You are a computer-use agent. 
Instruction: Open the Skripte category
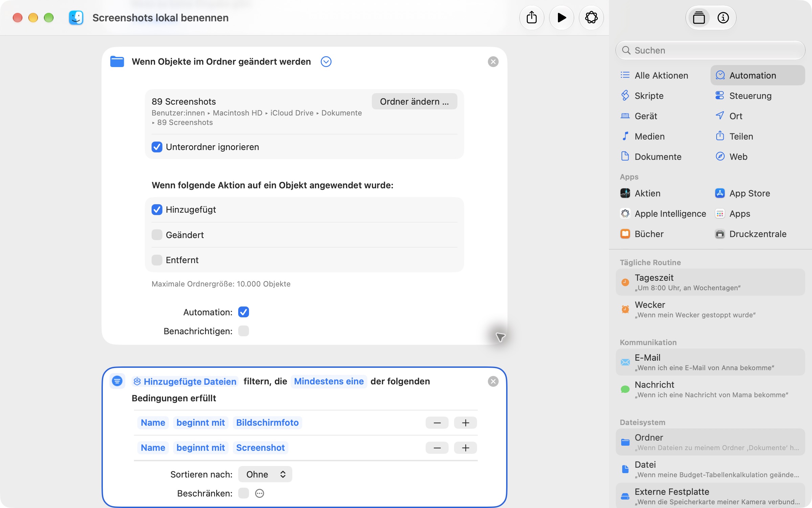[642, 96]
